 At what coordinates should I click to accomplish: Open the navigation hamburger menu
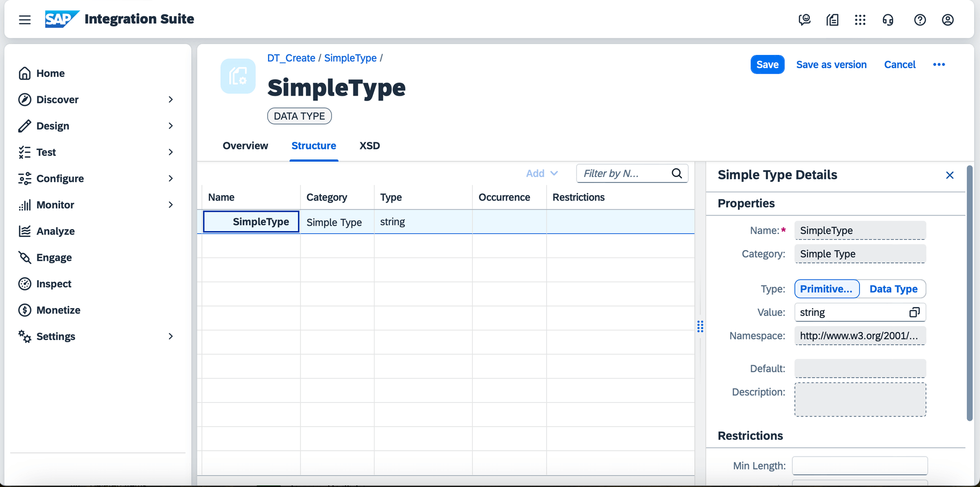[x=24, y=20]
